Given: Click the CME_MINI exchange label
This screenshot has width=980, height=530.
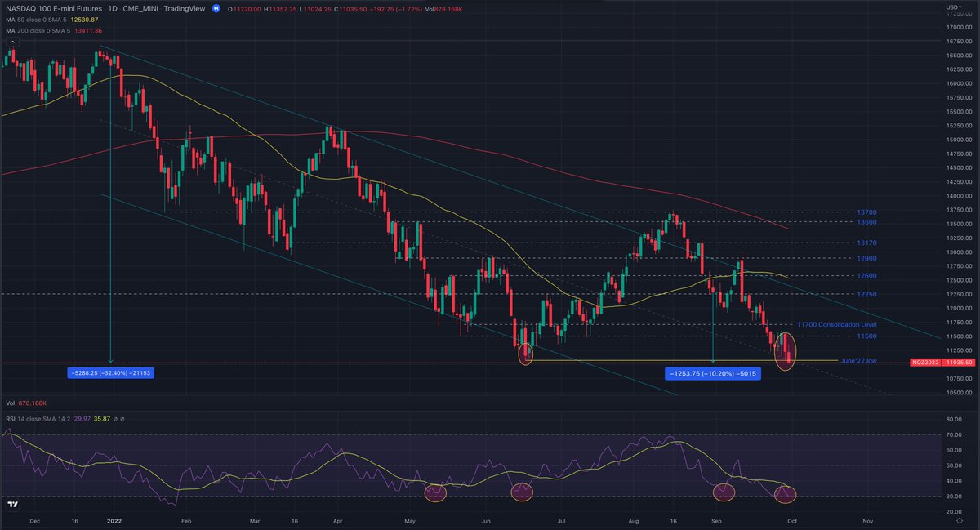Looking at the screenshot, I should 140,8.
